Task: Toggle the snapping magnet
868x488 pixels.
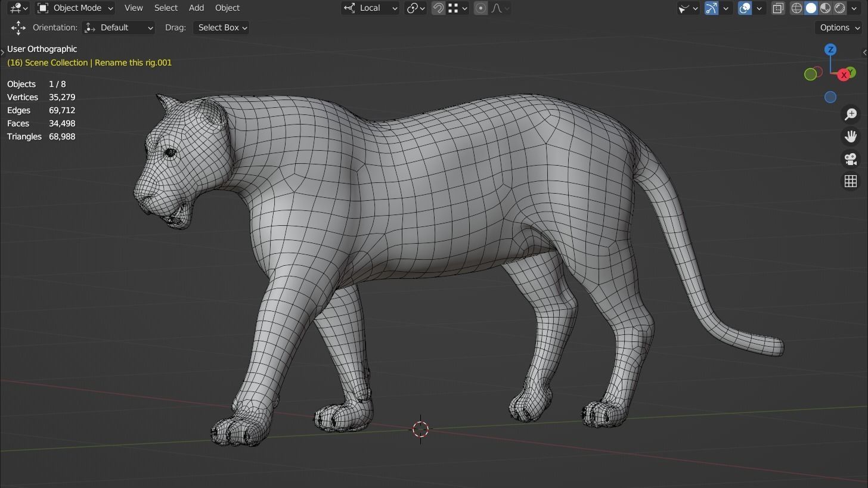Action: point(438,8)
